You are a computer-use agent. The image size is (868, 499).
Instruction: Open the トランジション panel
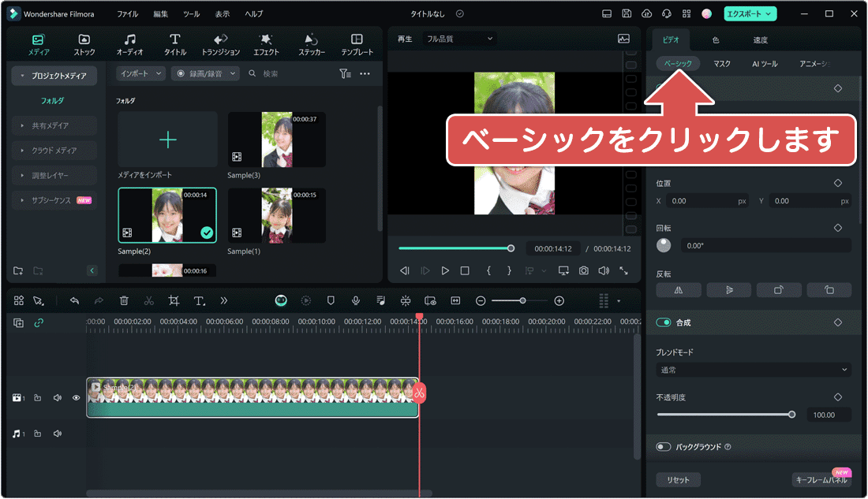(x=220, y=43)
